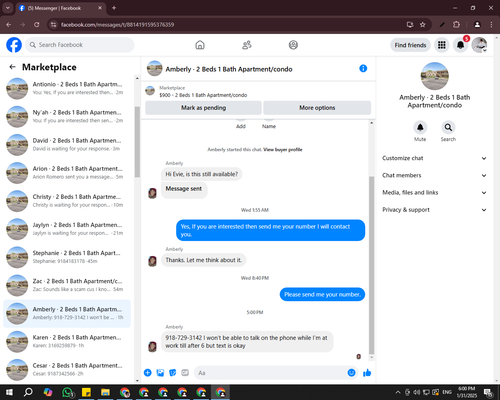
Task: Bookmark this page with the star icon
Action: point(423,24)
